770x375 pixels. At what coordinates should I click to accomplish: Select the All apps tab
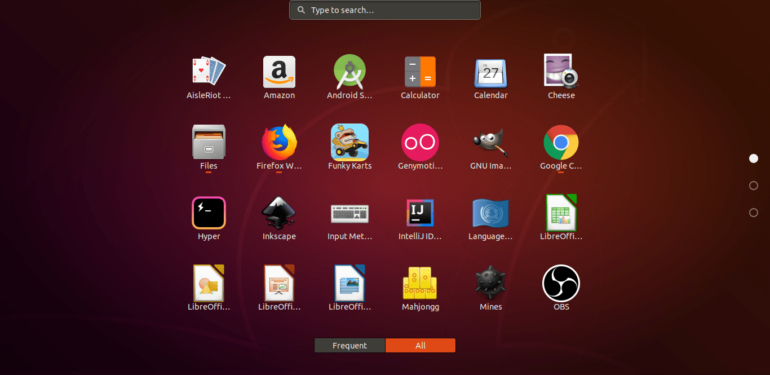(420, 346)
